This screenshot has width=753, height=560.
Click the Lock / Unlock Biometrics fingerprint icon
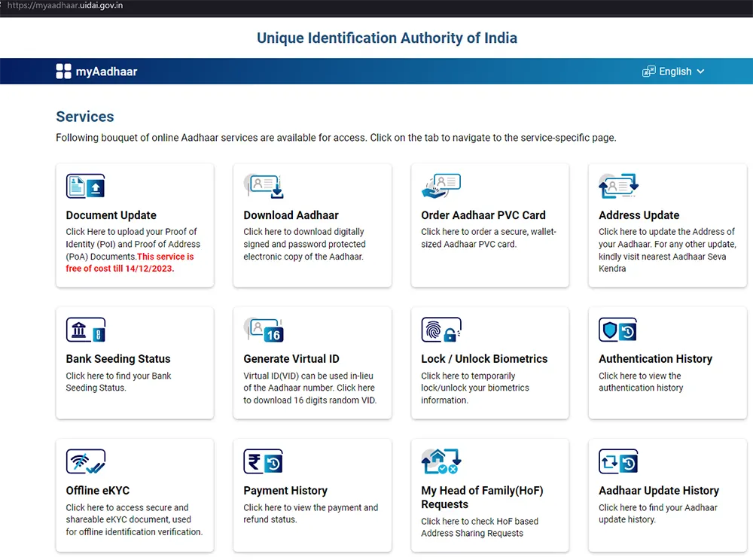pos(441,330)
